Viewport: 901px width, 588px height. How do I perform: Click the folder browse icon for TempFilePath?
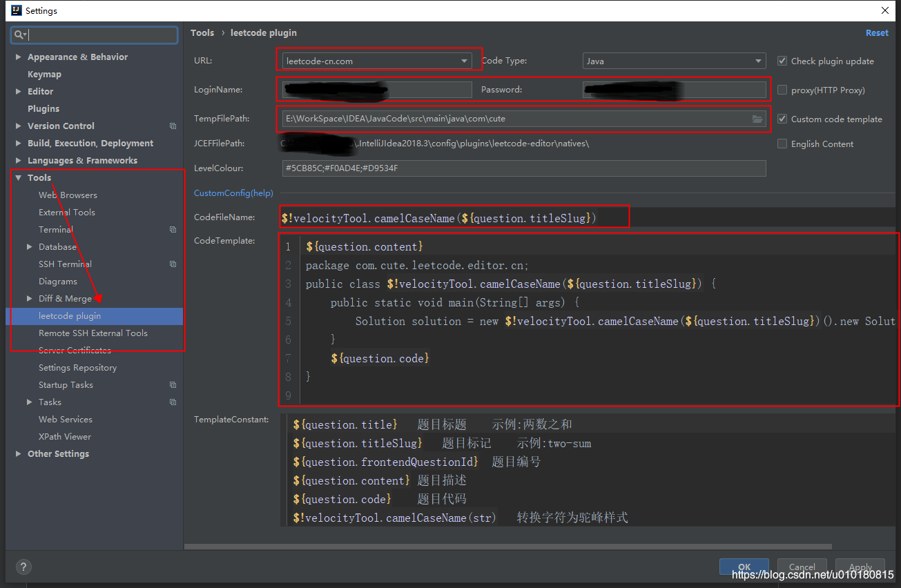(757, 118)
